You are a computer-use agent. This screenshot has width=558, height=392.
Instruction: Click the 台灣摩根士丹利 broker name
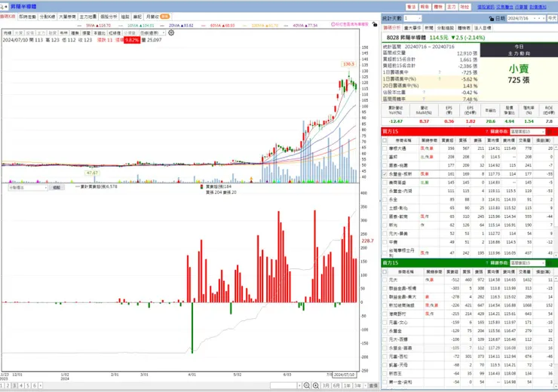401,253
